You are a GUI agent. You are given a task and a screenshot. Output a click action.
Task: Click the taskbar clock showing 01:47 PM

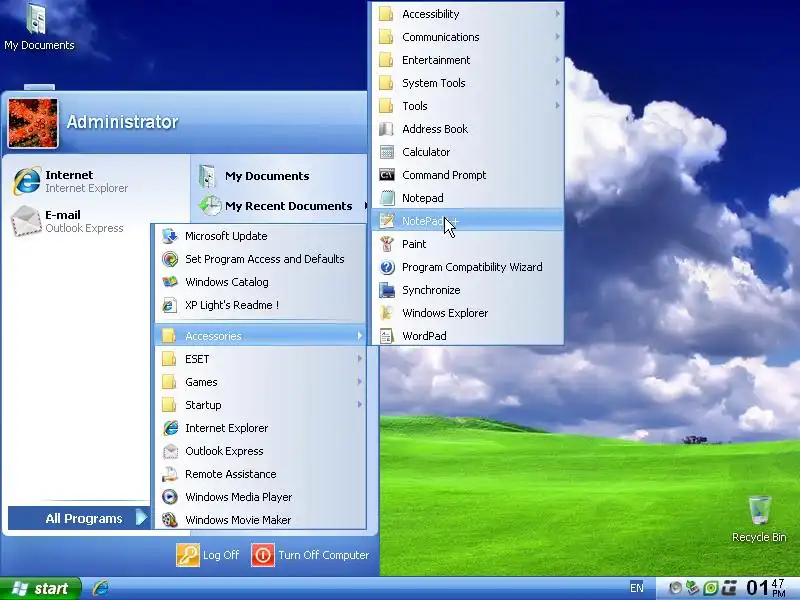tap(766, 588)
